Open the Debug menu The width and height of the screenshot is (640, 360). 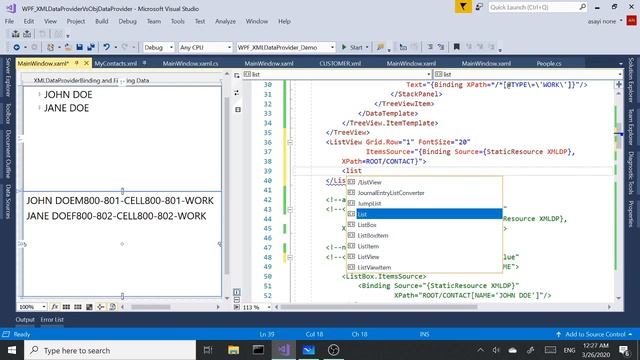tap(128, 21)
